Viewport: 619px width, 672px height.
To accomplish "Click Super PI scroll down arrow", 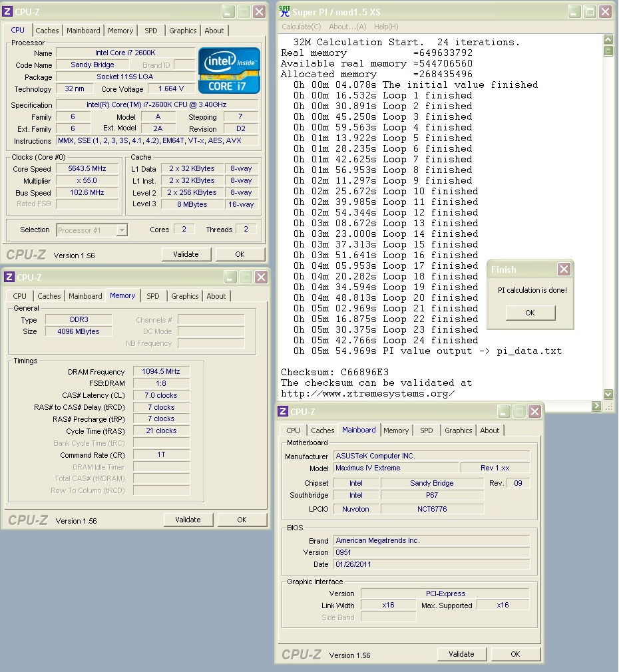I will [x=608, y=393].
